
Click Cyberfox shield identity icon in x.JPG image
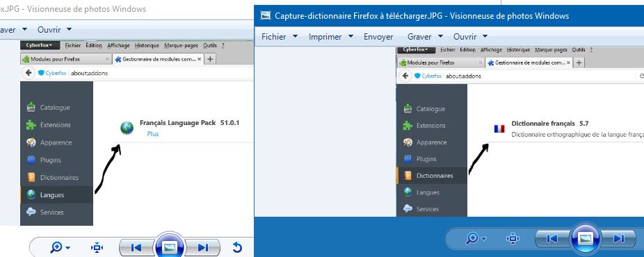(x=41, y=73)
